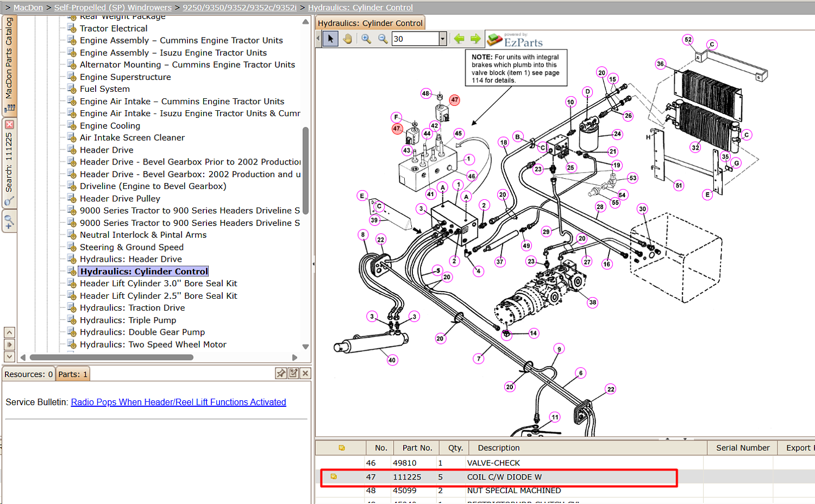Activate the hand pan tool
815x504 pixels.
(348, 39)
